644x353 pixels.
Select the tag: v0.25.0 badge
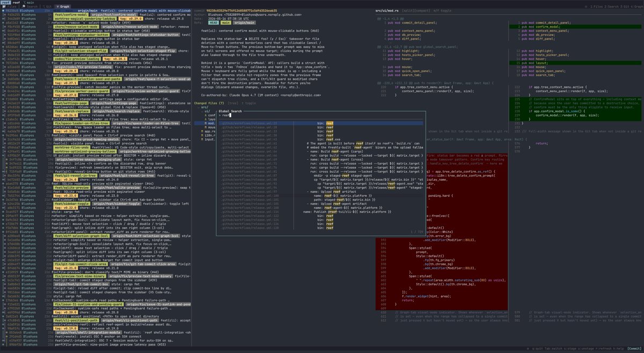(x=65, y=131)
